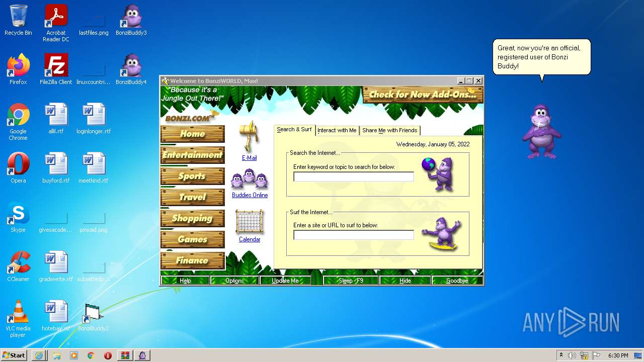The image size is (644, 362).
Task: Click the Buddies Online link text
Action: point(250,195)
